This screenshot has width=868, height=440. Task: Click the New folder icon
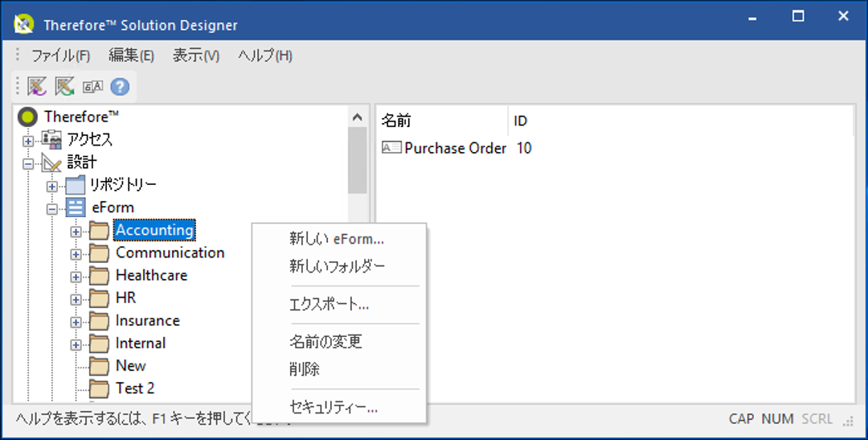[x=99, y=367]
